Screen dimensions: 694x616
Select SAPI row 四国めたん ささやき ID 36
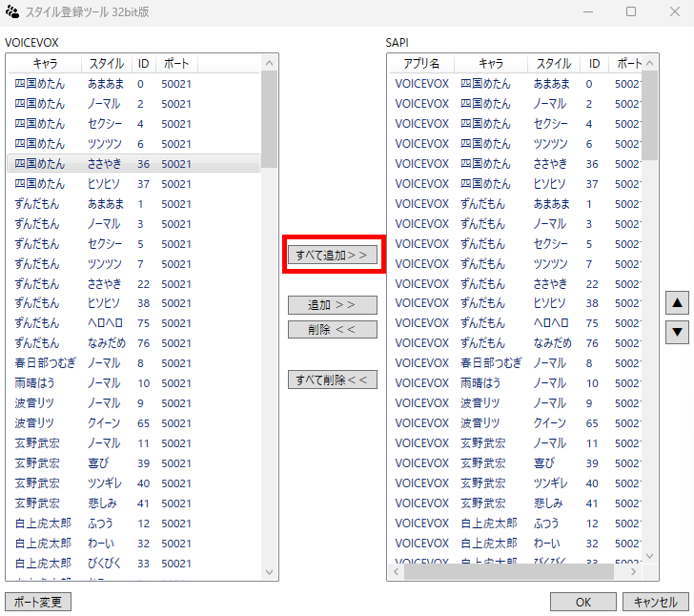(515, 164)
